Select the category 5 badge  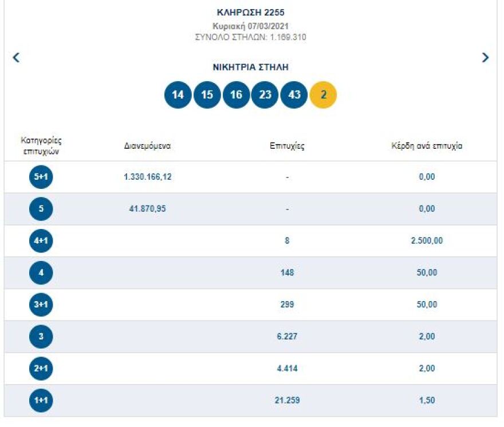coord(40,209)
